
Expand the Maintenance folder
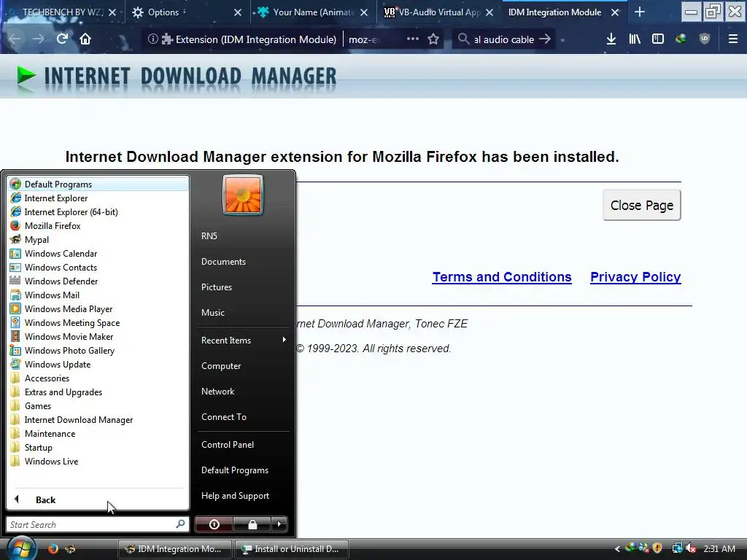point(98,433)
